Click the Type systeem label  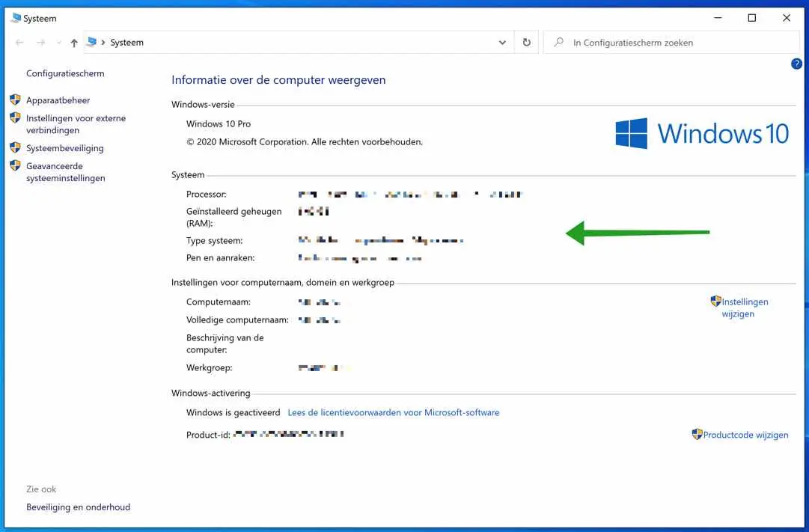tap(214, 240)
